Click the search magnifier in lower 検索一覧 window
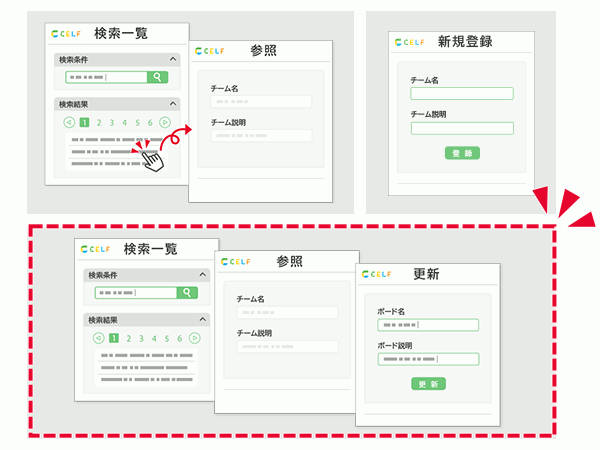The width and height of the screenshot is (600, 450). click(x=187, y=293)
